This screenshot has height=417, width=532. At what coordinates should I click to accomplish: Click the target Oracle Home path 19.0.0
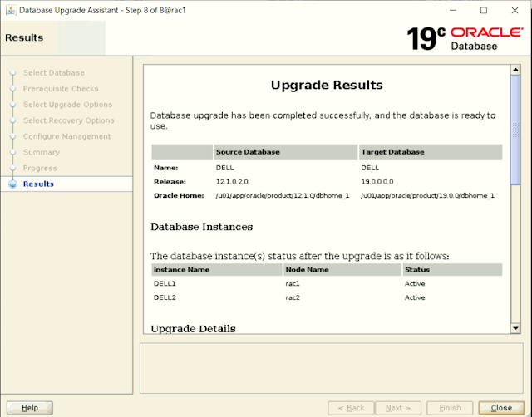[427, 195]
